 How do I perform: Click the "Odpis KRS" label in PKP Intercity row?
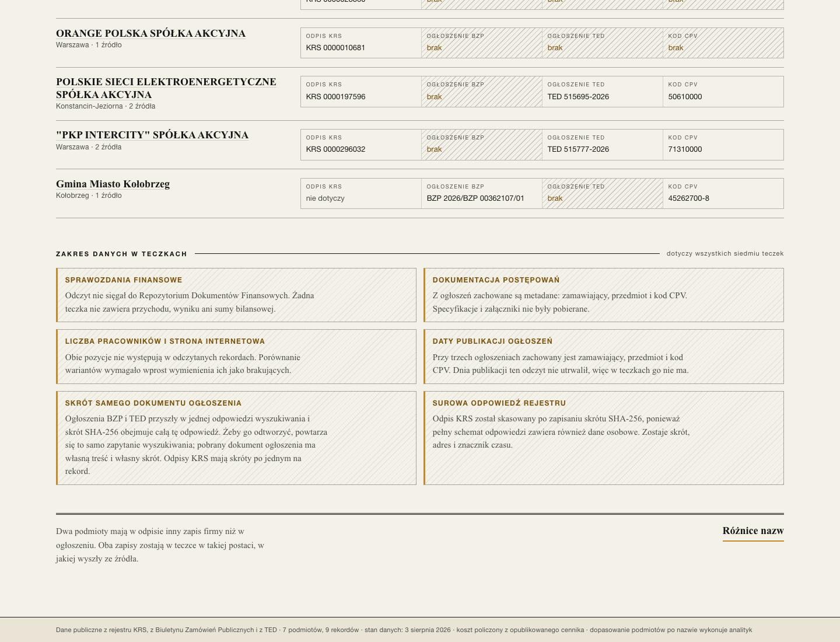[x=324, y=138]
